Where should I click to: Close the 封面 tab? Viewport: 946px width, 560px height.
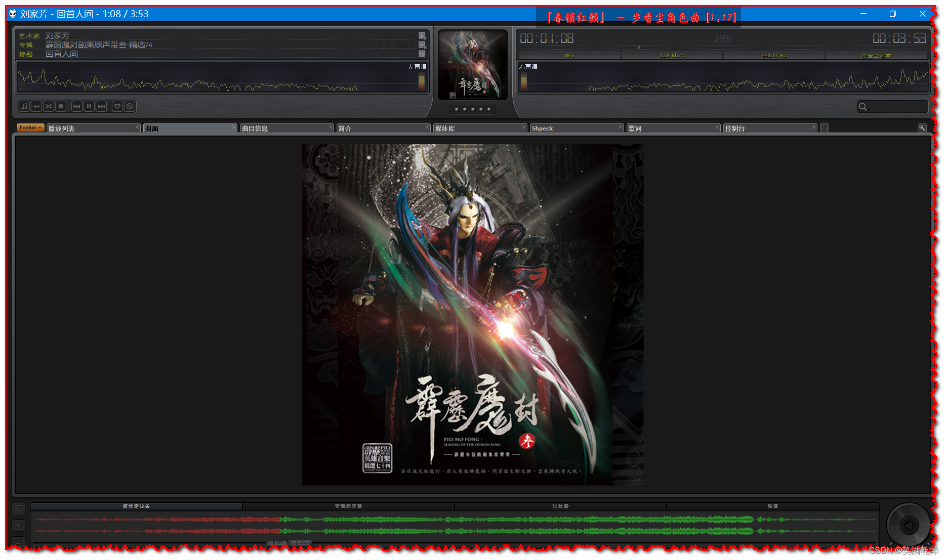click(x=234, y=127)
